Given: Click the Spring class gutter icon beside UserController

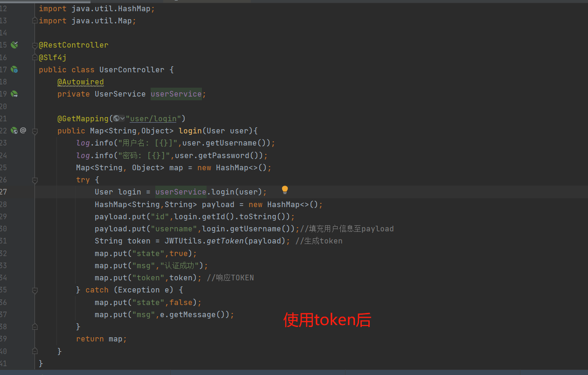Looking at the screenshot, I should click(14, 69).
